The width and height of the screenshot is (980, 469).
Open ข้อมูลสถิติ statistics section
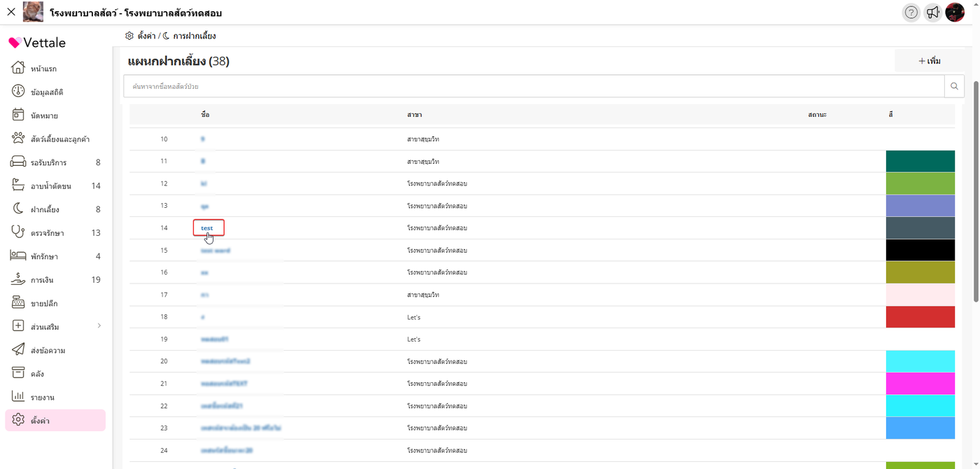point(47,92)
